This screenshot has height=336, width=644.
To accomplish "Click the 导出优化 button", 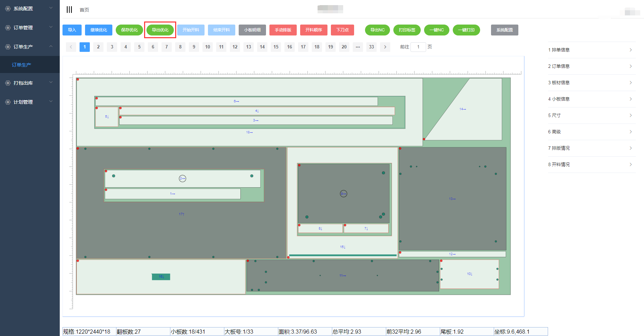I will tap(160, 30).
